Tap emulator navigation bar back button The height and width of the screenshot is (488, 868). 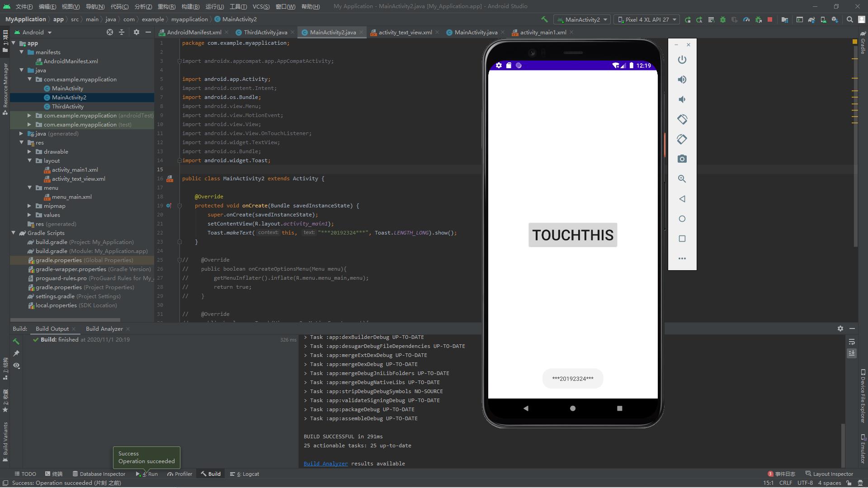(x=525, y=408)
